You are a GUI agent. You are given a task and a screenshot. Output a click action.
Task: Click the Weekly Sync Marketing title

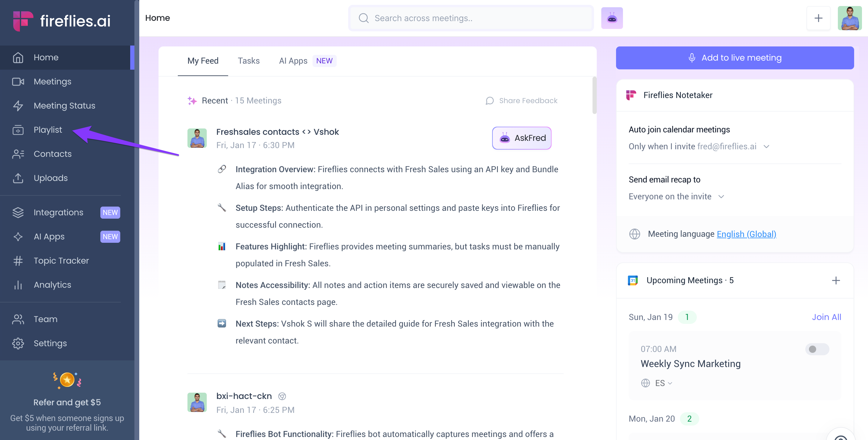690,364
